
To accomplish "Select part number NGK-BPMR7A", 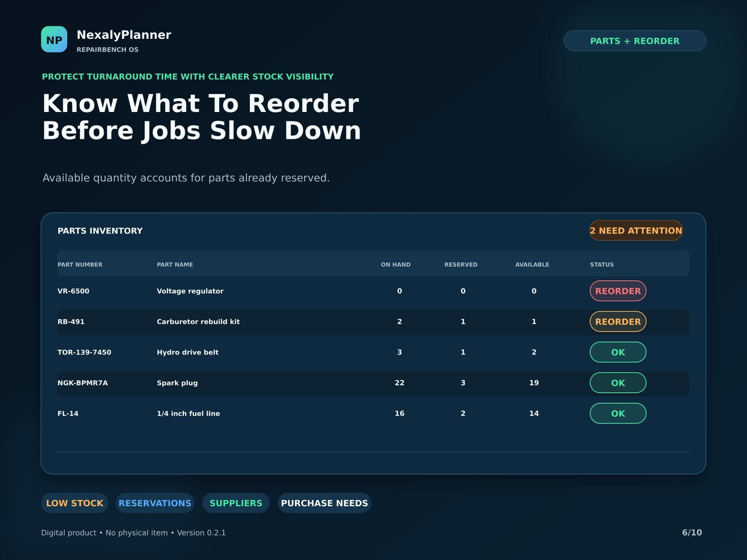I will coord(83,383).
